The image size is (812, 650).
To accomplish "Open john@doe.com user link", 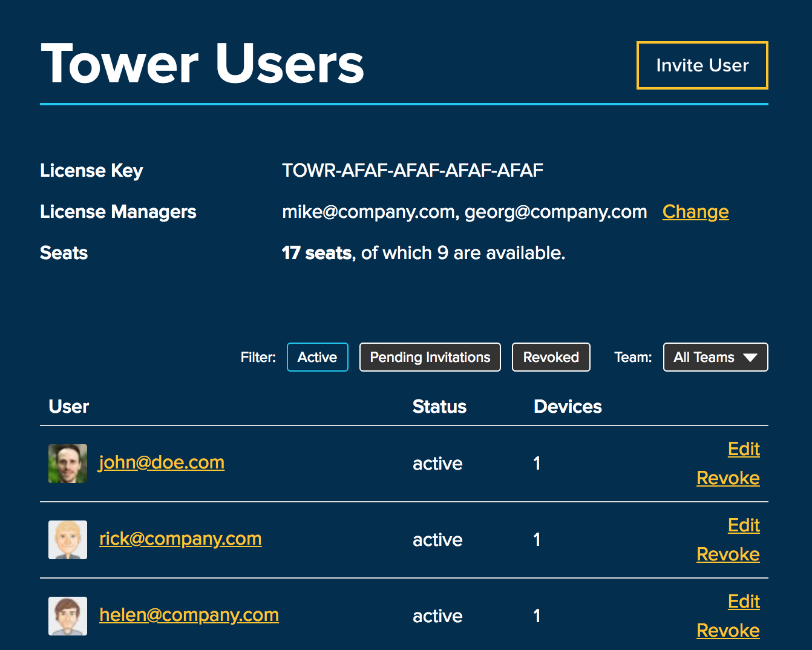I will [x=162, y=462].
